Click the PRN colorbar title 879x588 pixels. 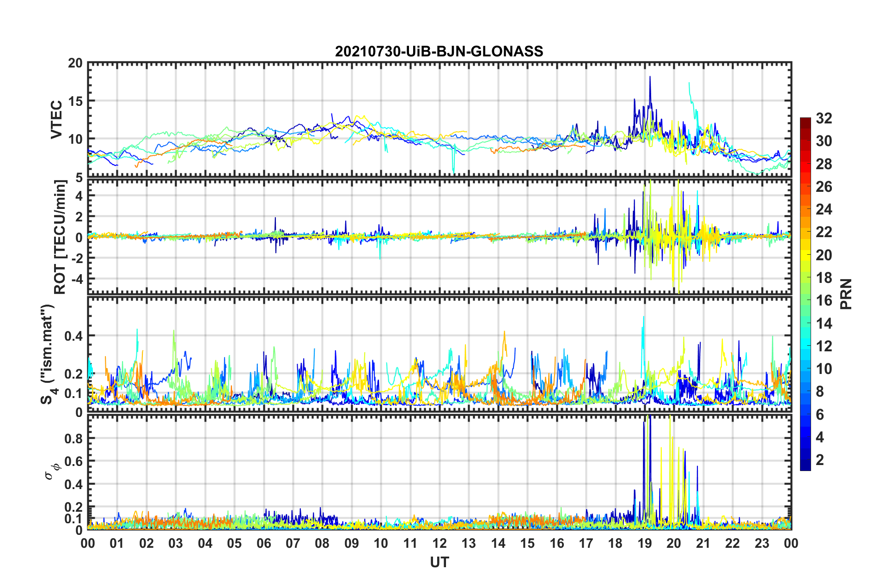pyautogui.click(x=847, y=294)
